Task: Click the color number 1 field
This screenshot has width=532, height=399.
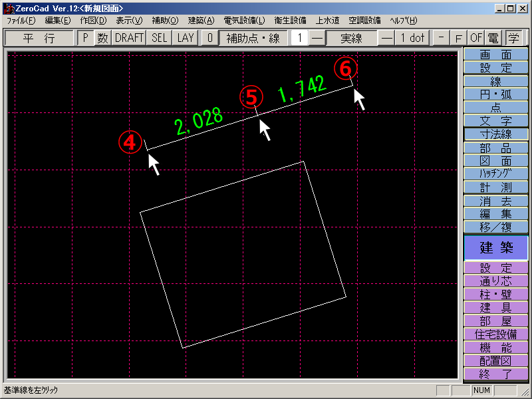Action: click(299, 38)
